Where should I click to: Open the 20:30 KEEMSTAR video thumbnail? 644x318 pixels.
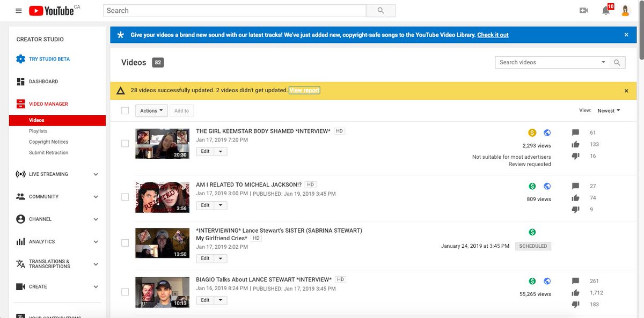(x=162, y=144)
